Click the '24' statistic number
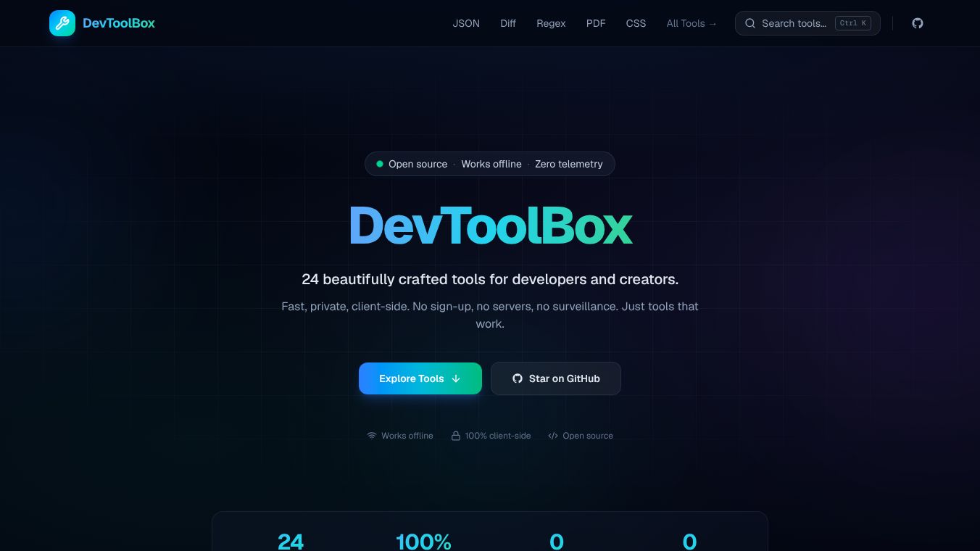Image resolution: width=980 pixels, height=551 pixels. 291,542
